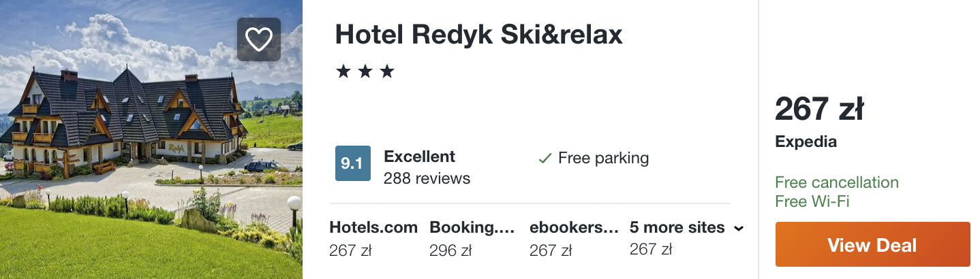Open the 5 more sites dropdown
Screen dimensions: 980x279
pos(677,228)
